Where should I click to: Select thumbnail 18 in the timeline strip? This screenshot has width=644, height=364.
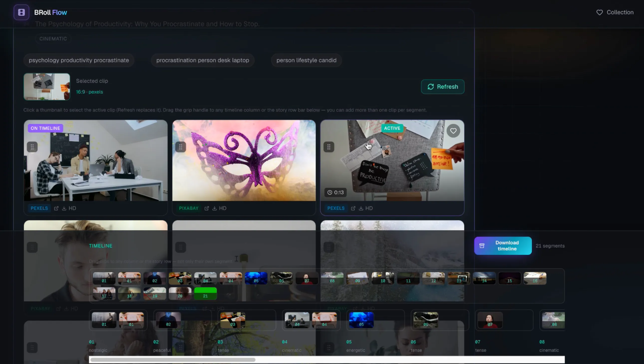coord(129,294)
